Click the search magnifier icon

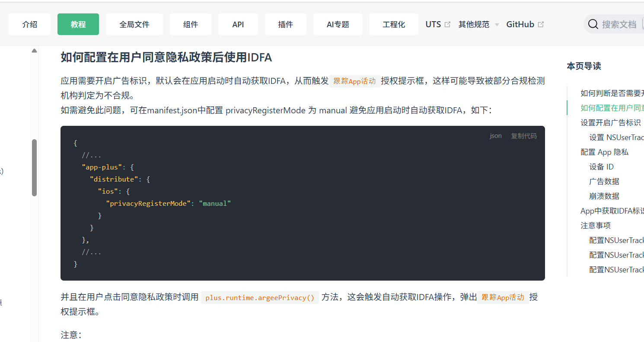click(593, 24)
